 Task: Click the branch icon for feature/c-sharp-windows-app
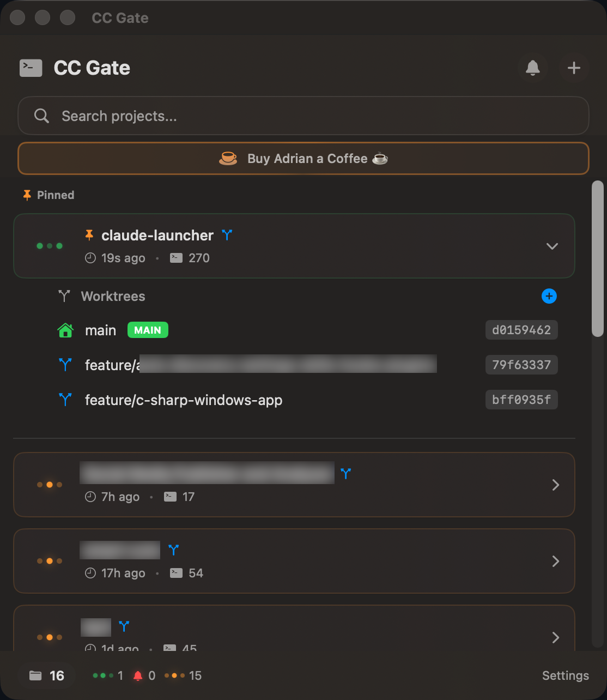65,400
